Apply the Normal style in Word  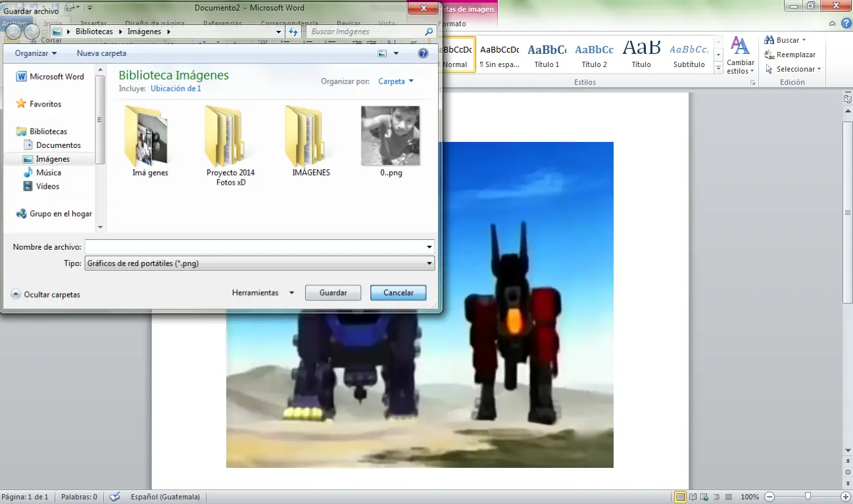click(x=457, y=55)
